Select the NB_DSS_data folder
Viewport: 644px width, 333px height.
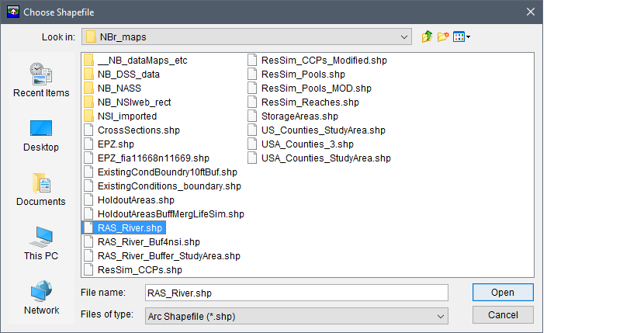pyautogui.click(x=128, y=75)
